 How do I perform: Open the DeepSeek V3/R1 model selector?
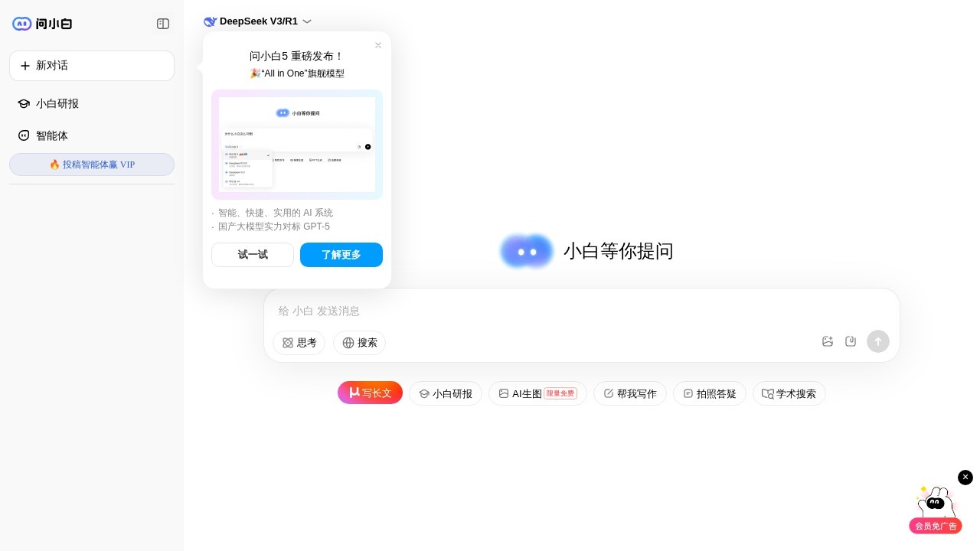click(258, 21)
